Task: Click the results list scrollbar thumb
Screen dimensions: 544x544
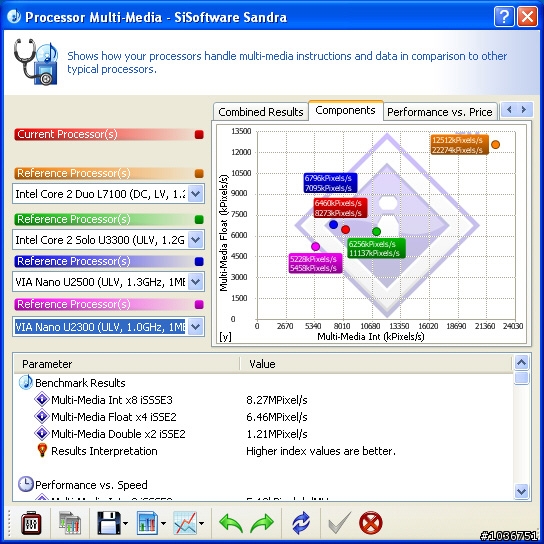Action: pos(521,377)
